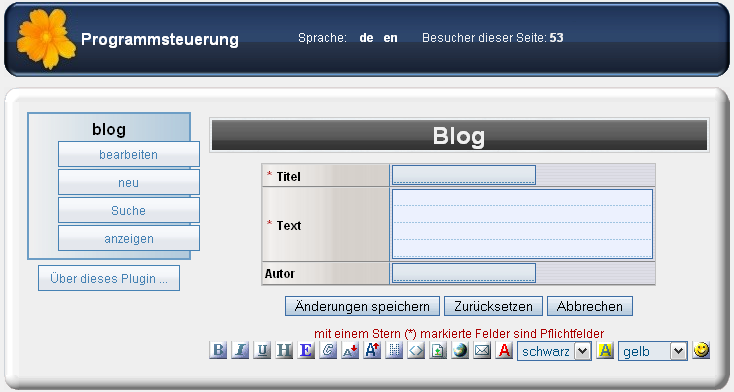The image size is (734, 392).
Task: Click the Programmsteuerung title text
Action: 160,39
